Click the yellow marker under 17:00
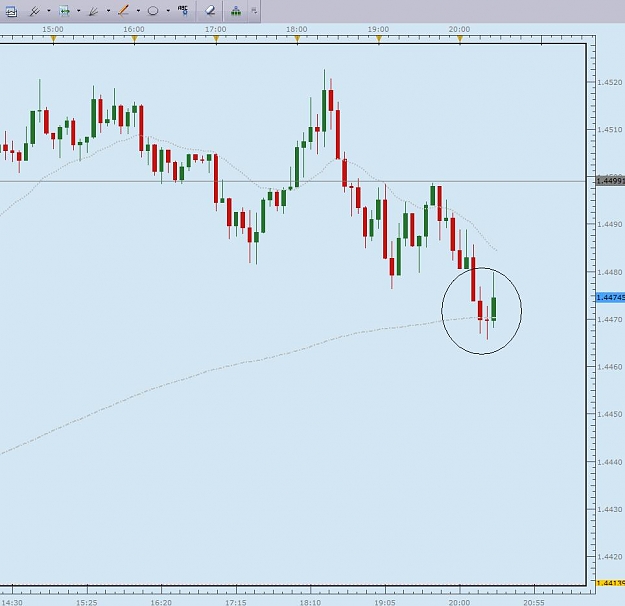The width and height of the screenshot is (625, 606). pyautogui.click(x=216, y=39)
